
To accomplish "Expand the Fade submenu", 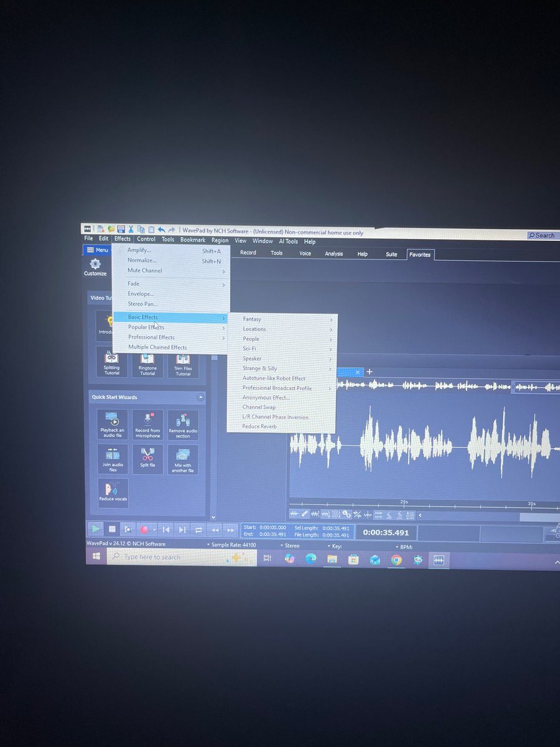I will (171, 284).
